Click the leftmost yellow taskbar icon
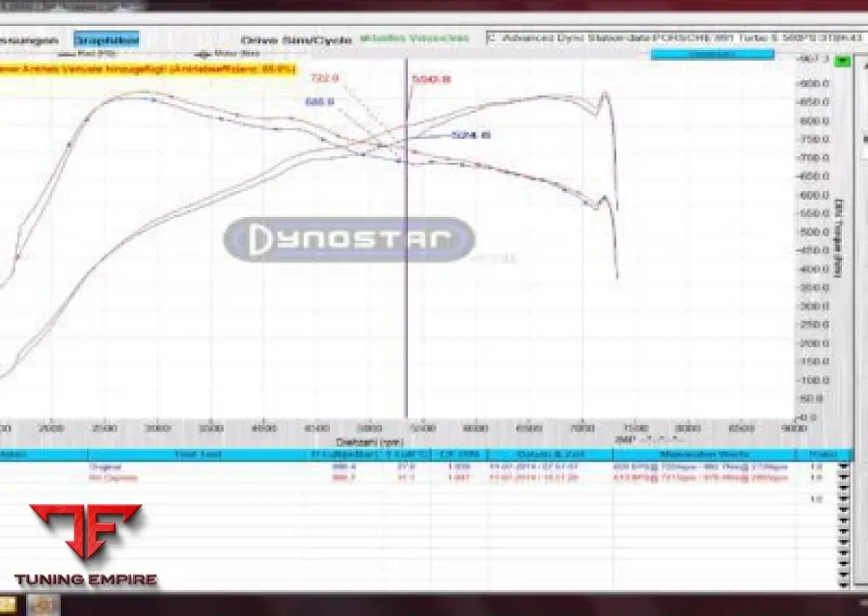Screen dimensions: 868x616 point(8,605)
